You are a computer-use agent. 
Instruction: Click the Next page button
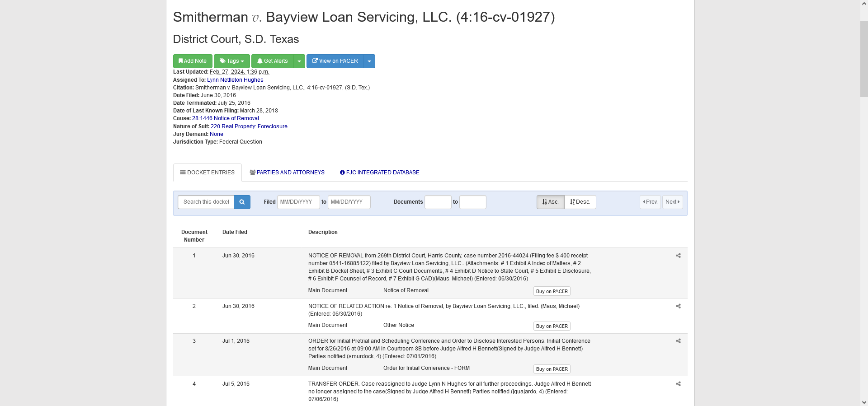(x=673, y=202)
